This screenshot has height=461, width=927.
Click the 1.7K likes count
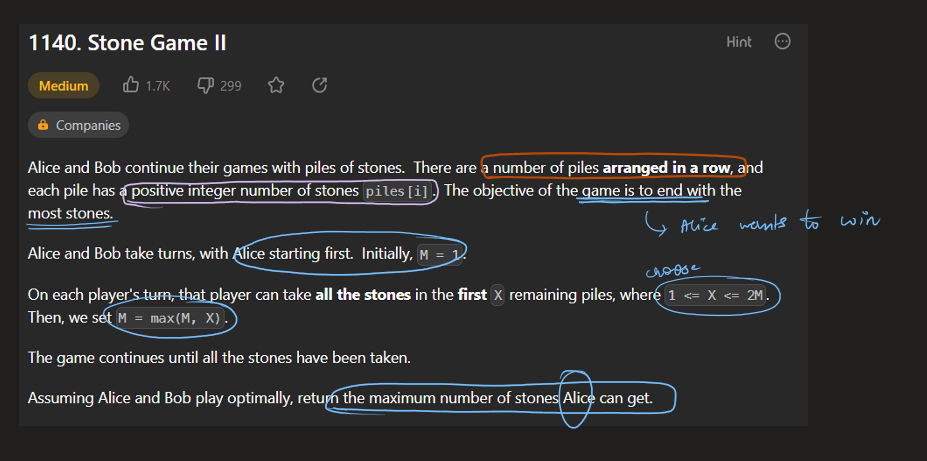pos(157,86)
